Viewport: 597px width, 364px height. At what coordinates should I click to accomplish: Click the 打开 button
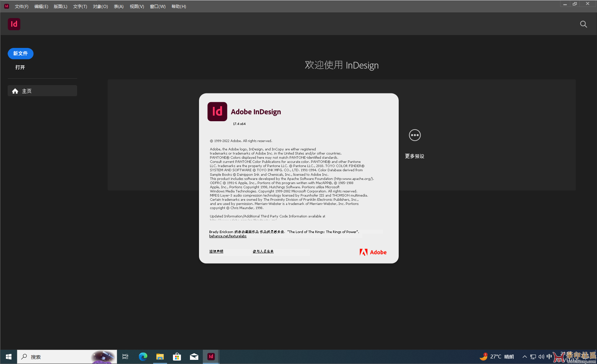20,67
